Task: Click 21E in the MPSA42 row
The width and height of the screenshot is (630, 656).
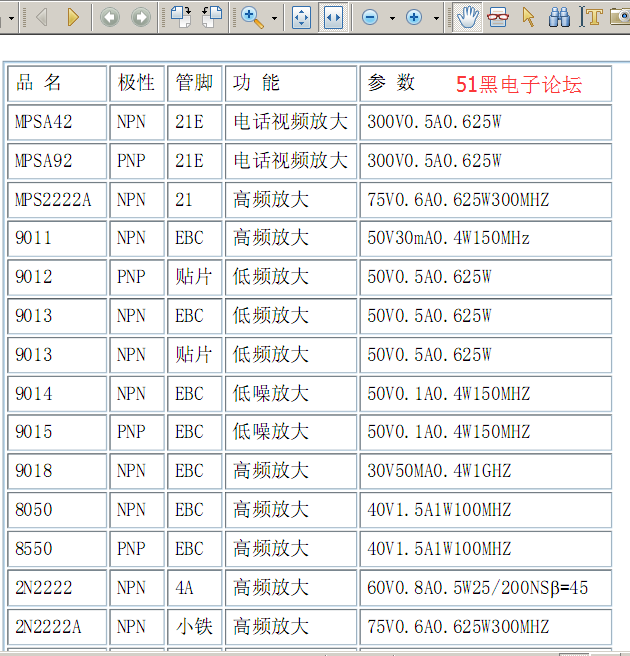Action: coord(189,122)
